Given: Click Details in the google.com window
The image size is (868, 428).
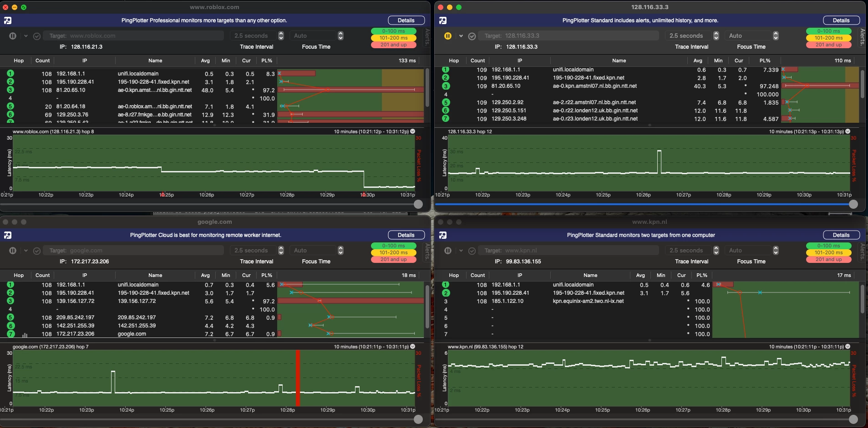Looking at the screenshot, I should 406,235.
